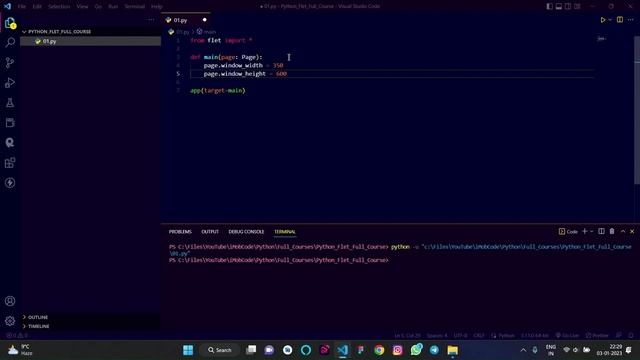
Task: Open the weather widget on the taskbar
Action: point(20,350)
